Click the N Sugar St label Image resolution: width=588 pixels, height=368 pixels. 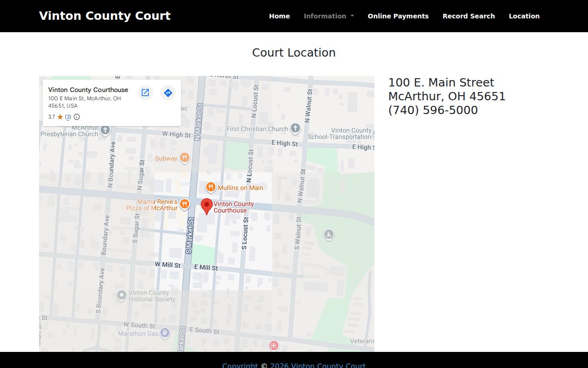point(141,175)
